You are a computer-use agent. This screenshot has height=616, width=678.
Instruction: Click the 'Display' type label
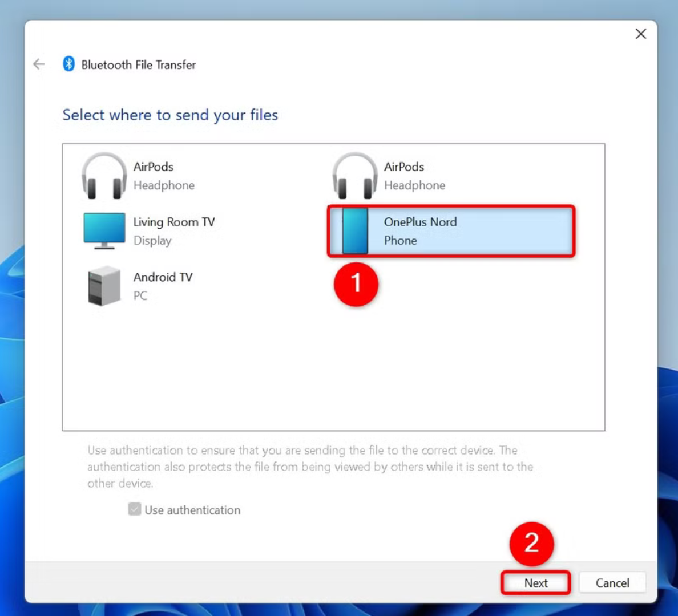pyautogui.click(x=152, y=240)
